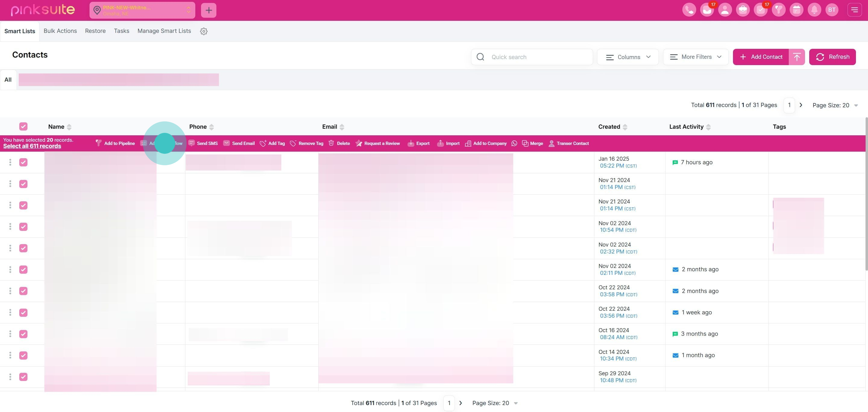The image size is (868, 412).
Task: Click Select all 611 records link
Action: pos(32,146)
